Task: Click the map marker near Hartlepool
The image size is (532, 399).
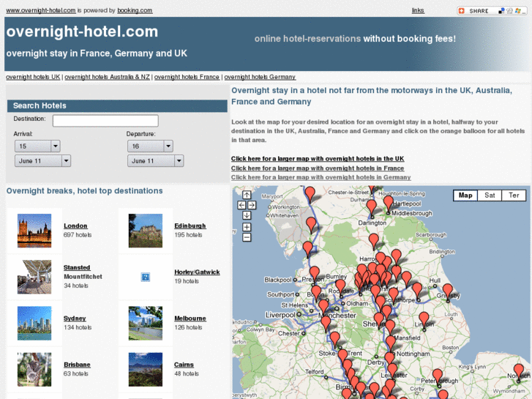Action: 388,204
